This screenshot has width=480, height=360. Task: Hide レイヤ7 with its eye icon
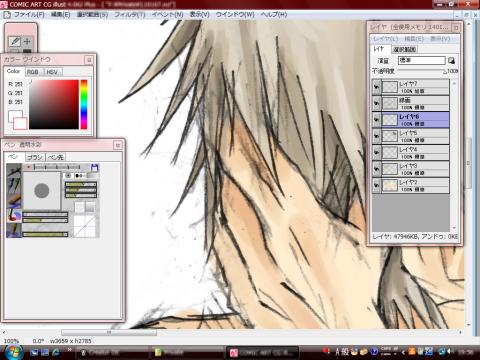(377, 87)
